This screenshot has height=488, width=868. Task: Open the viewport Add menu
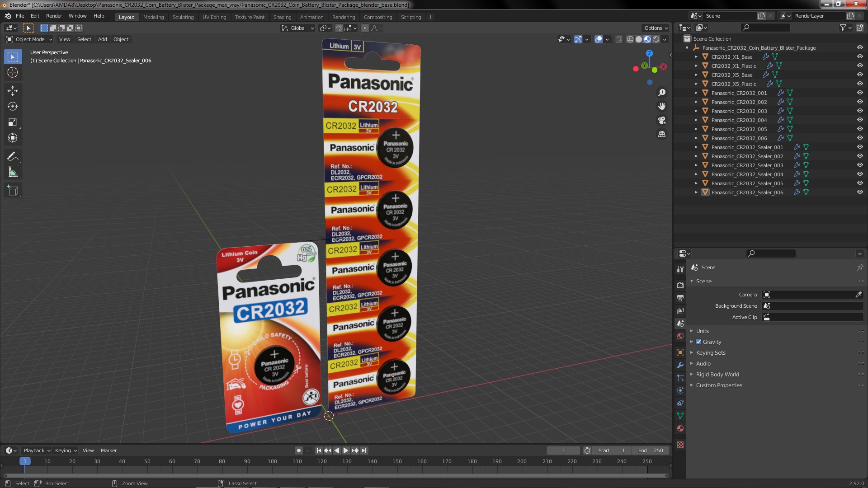(x=103, y=39)
